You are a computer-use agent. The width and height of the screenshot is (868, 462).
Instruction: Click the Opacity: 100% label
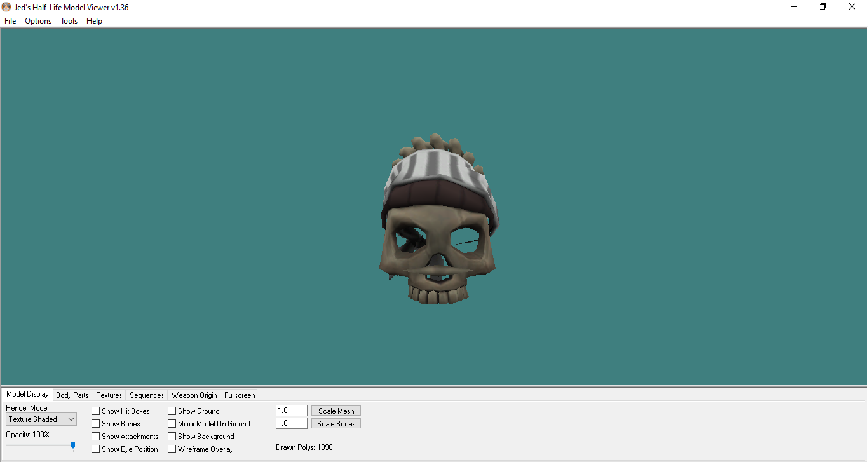point(27,435)
